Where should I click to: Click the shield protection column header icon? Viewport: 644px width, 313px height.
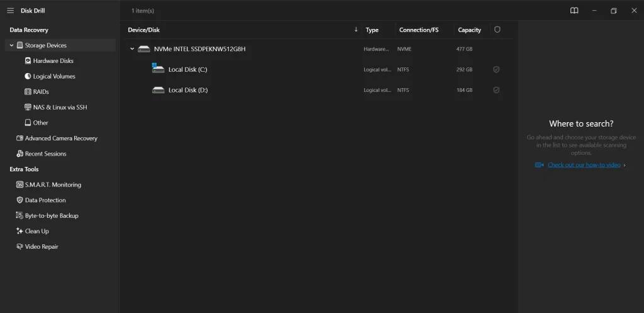pyautogui.click(x=497, y=30)
